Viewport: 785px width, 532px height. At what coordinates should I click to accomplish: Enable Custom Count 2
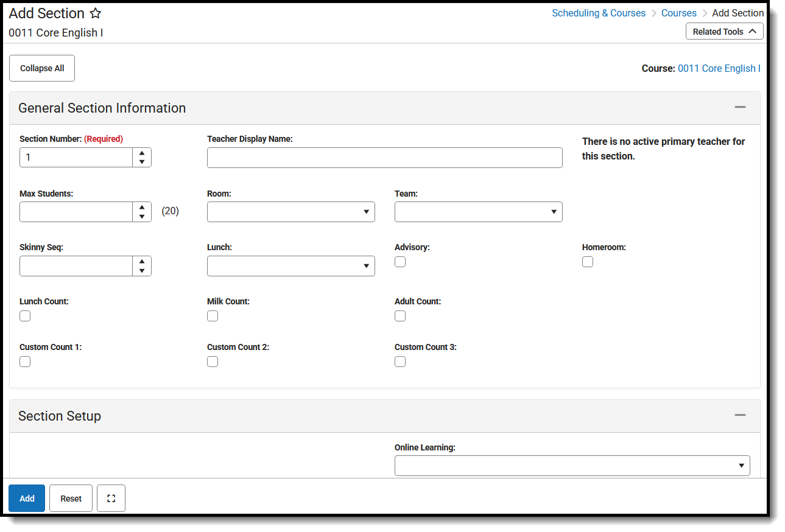212,361
